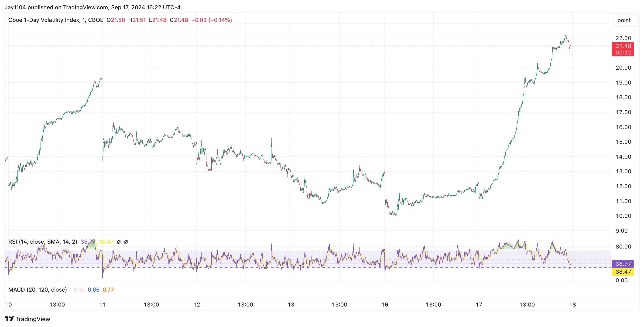Select the MACD (20, 120, close) legend
This screenshot has height=327, width=644.
pyautogui.click(x=38, y=290)
